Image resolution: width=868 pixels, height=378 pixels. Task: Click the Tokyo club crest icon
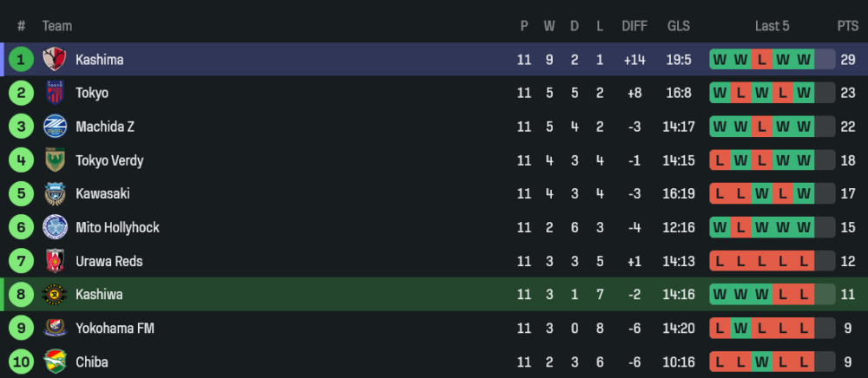coord(55,93)
